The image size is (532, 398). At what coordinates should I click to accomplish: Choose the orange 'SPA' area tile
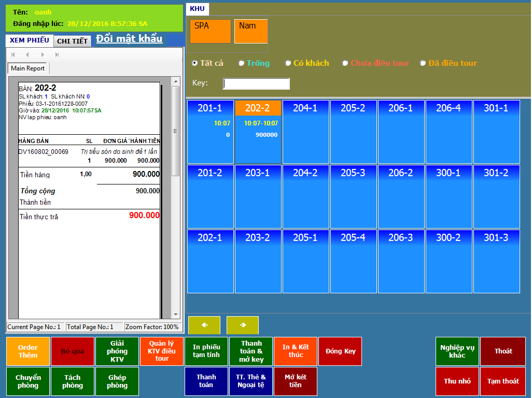point(211,31)
